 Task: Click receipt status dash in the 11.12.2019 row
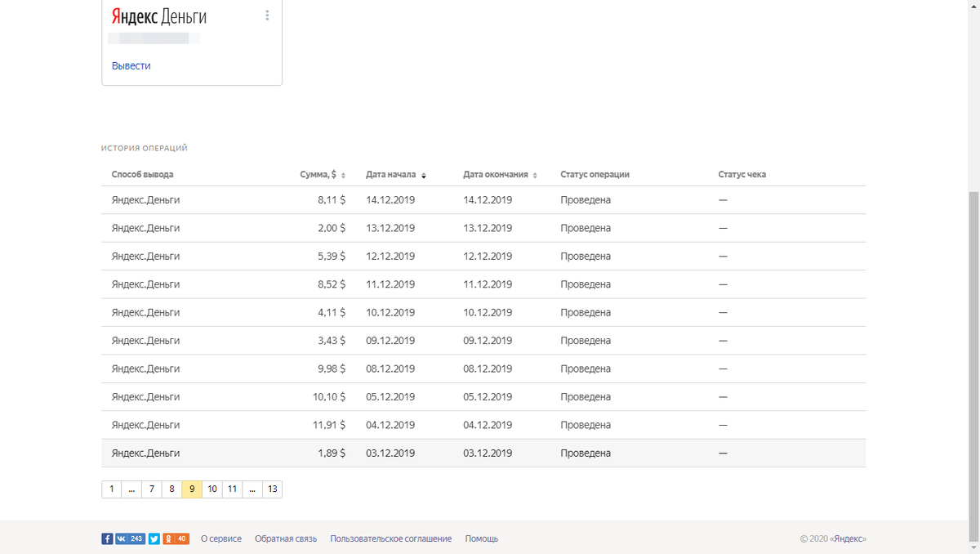[723, 284]
